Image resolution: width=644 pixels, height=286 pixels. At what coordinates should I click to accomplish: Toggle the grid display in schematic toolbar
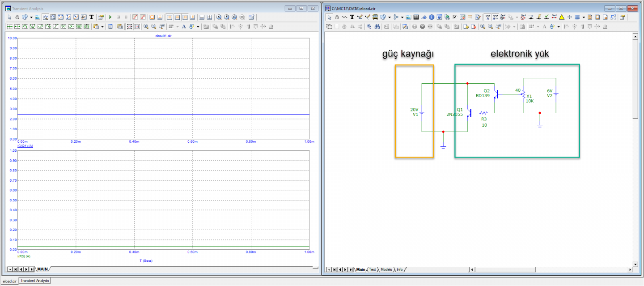tap(577, 17)
